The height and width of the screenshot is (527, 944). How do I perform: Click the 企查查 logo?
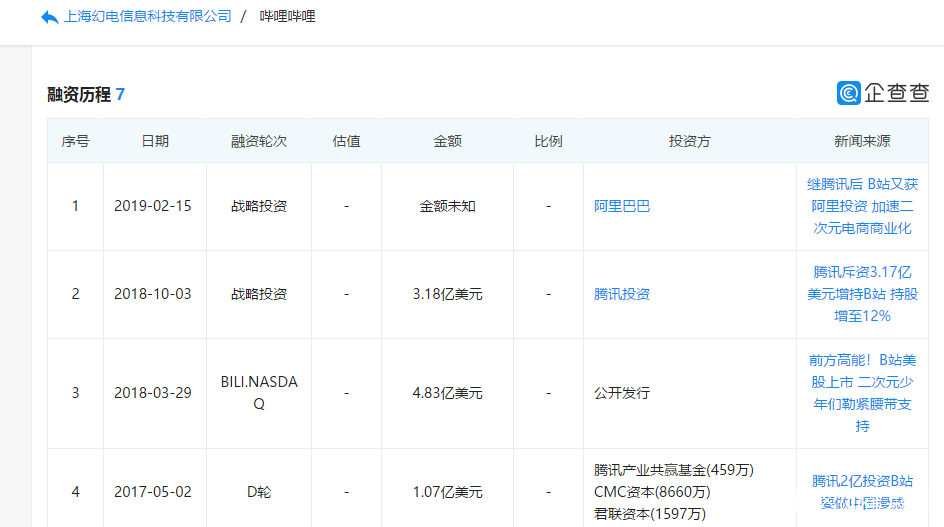[x=883, y=93]
